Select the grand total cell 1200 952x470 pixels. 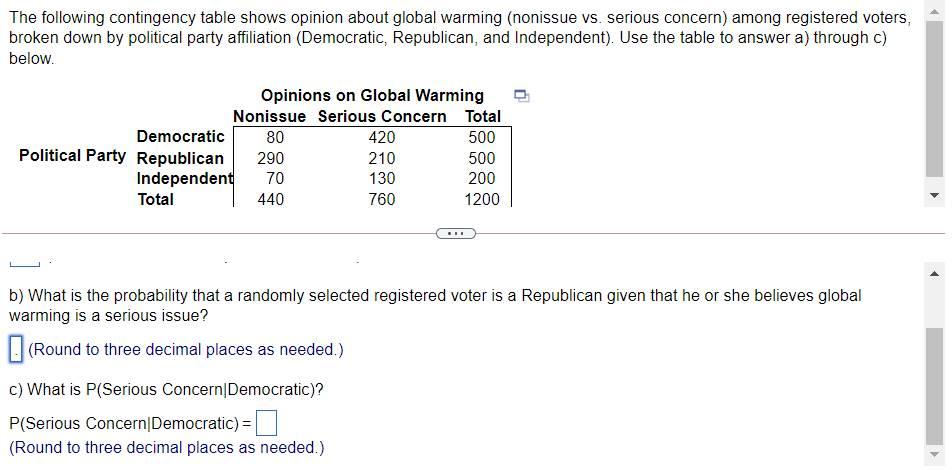click(482, 199)
